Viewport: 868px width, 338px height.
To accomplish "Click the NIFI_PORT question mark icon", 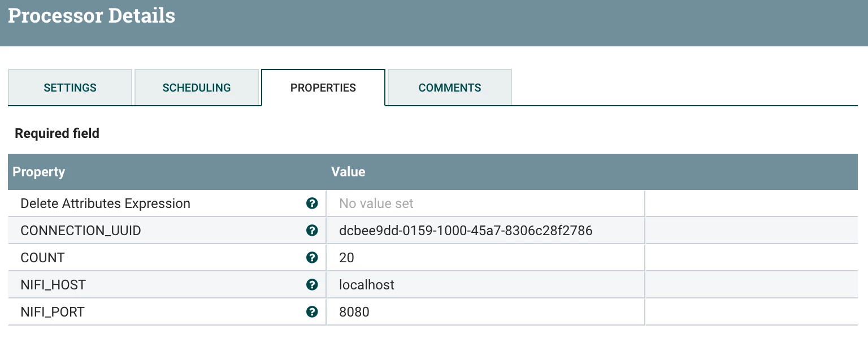I will pos(311,312).
